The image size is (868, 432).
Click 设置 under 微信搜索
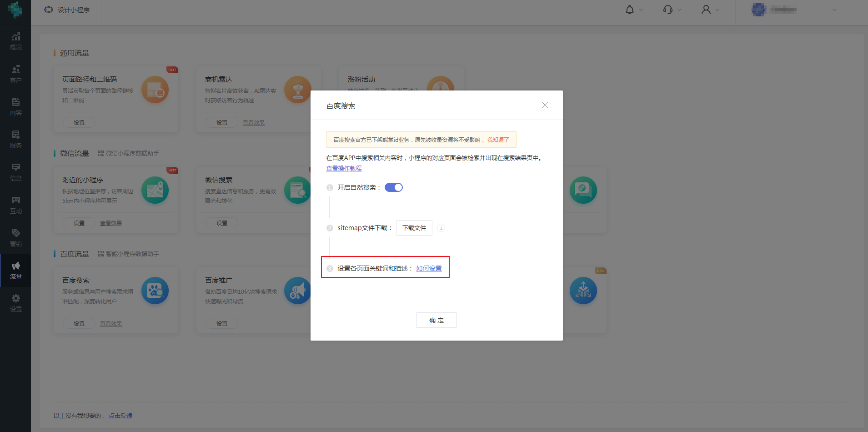tap(222, 223)
